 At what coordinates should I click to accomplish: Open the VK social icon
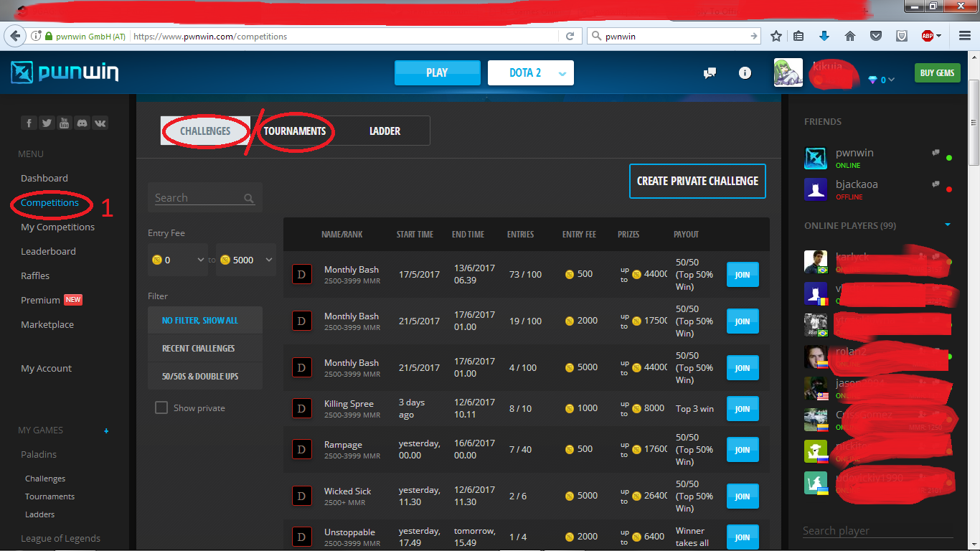[x=100, y=123]
